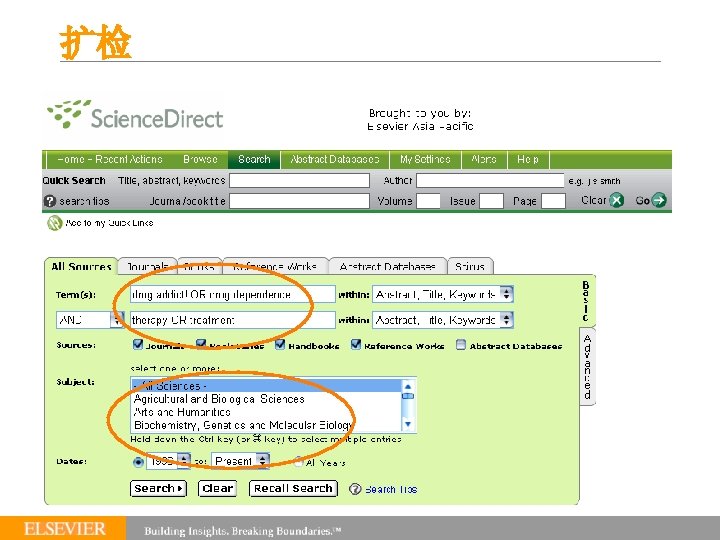
Task: Click the subject list scrollbar thumb
Action: tap(407, 396)
